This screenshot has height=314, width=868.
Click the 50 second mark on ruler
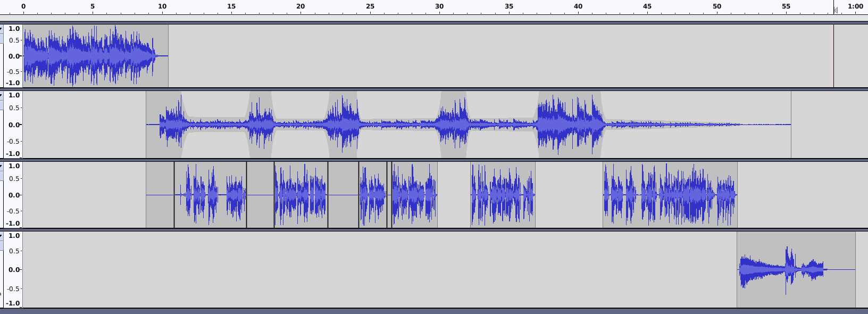(717, 6)
